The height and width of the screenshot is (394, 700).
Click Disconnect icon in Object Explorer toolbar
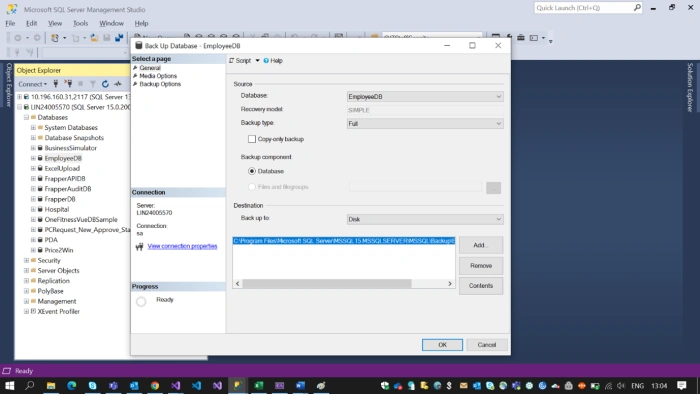click(68, 83)
